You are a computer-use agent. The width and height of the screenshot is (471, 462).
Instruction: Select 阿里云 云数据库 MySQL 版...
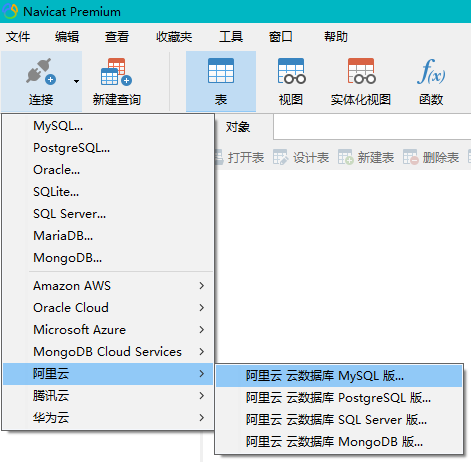[339, 376]
